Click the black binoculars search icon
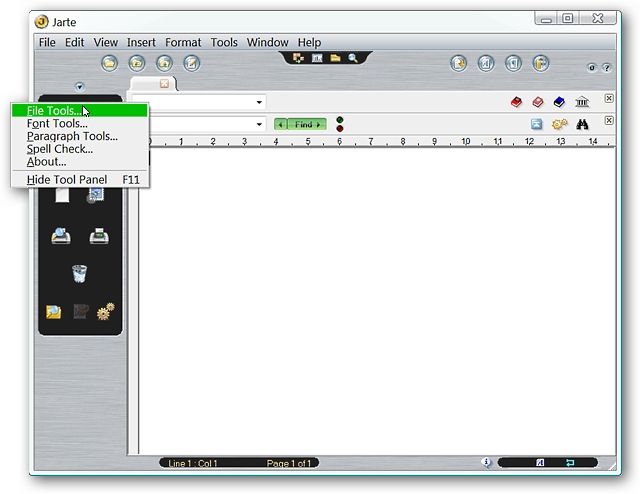The height and width of the screenshot is (494, 640). 582,124
